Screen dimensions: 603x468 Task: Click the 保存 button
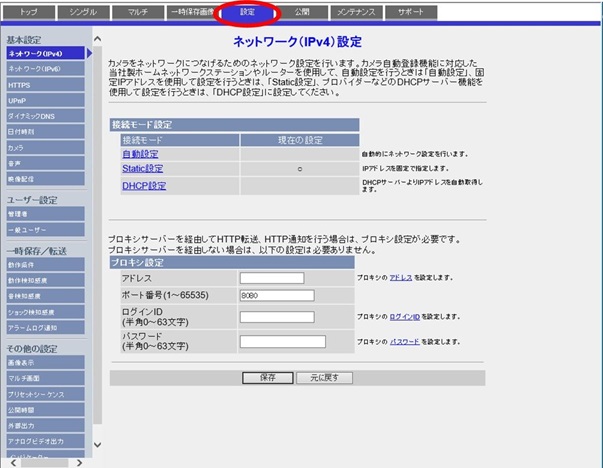[x=268, y=378]
